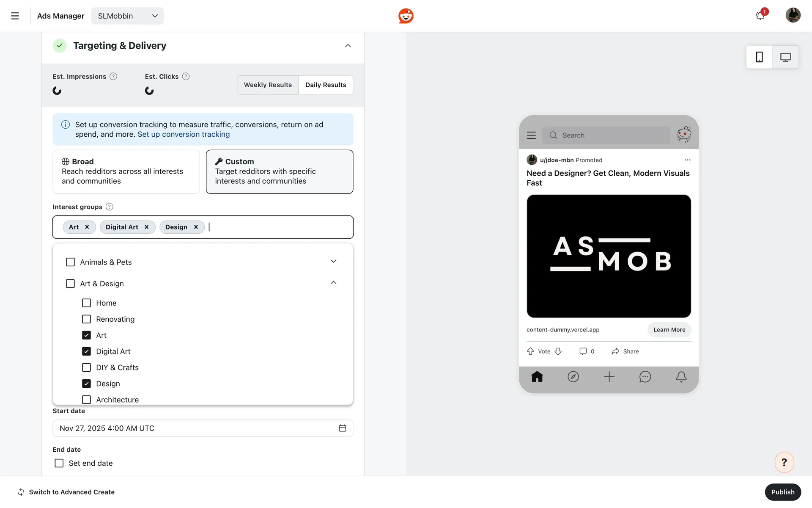Click the Est. Impressions help icon
The width and height of the screenshot is (812, 508).
[x=113, y=77]
